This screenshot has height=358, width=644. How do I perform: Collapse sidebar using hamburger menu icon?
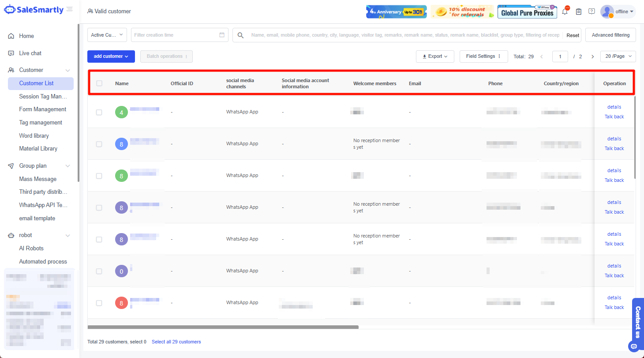70,9
